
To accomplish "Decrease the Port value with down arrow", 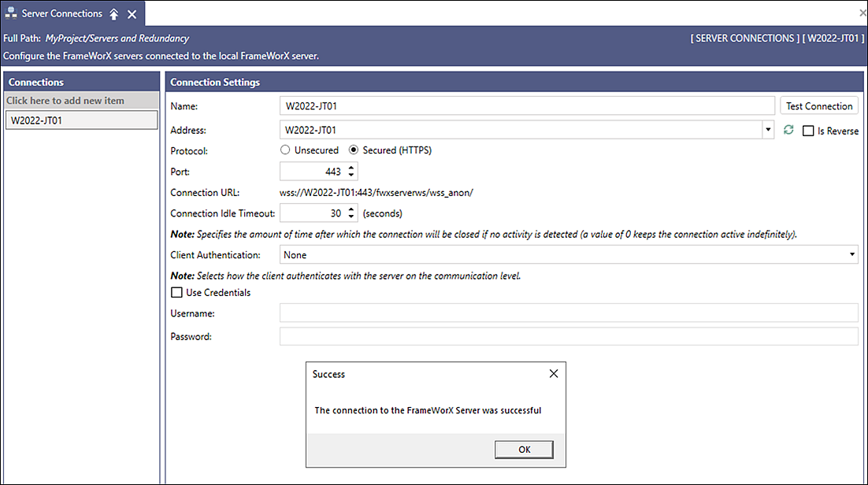I will click(x=351, y=176).
